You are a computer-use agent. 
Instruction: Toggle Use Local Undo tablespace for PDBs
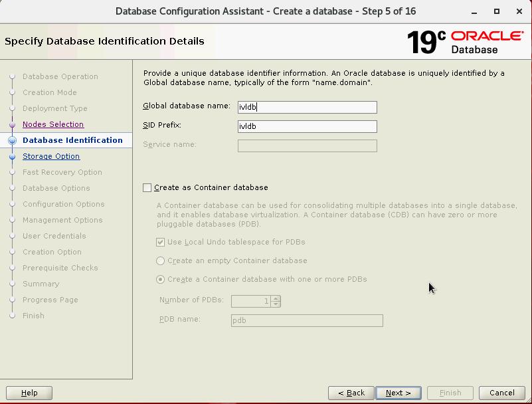(x=161, y=243)
